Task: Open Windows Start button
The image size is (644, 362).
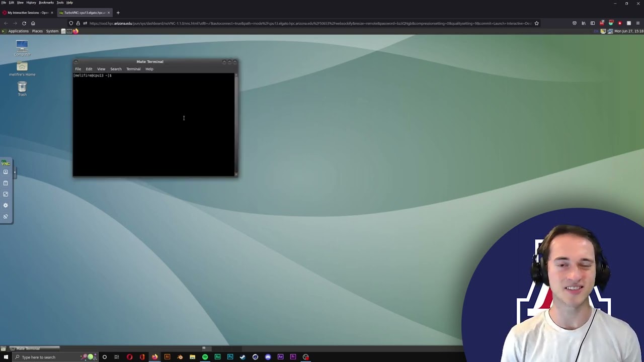Action: (x=6, y=357)
